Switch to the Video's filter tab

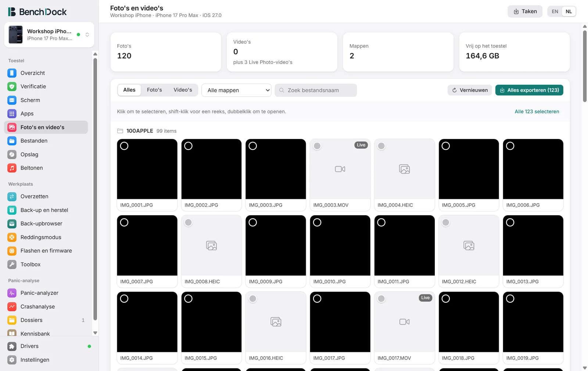point(183,90)
